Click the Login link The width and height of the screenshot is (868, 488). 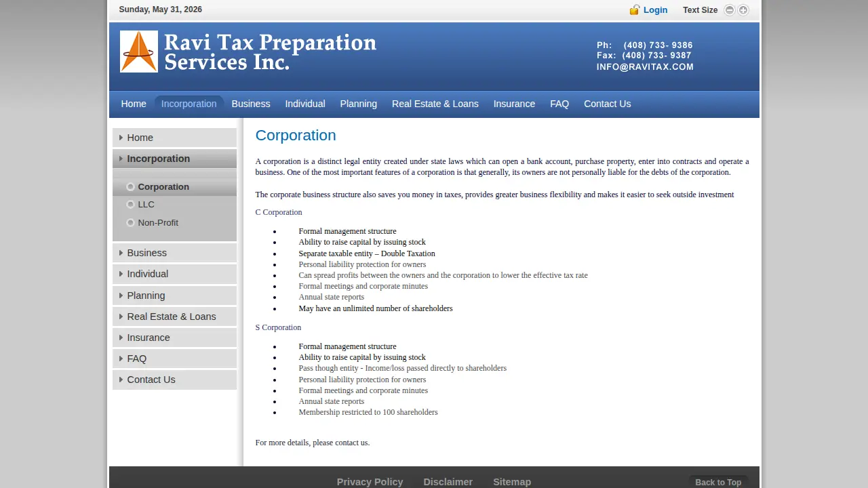655,10
